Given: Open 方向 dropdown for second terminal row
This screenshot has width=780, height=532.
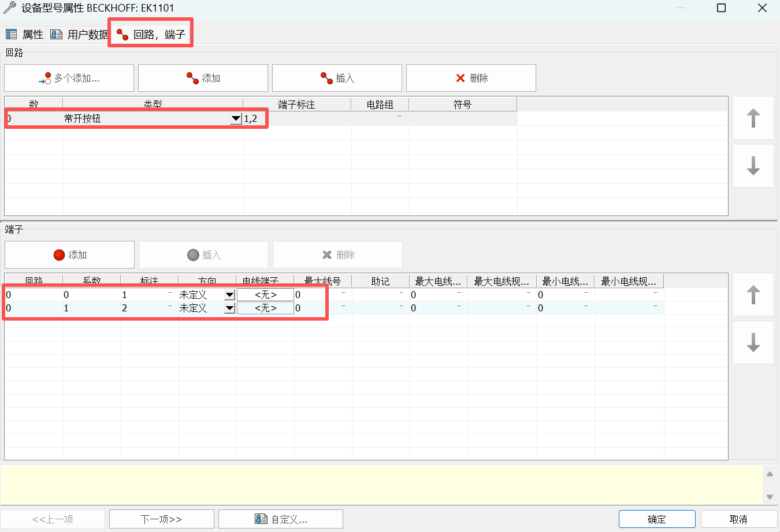Looking at the screenshot, I should coord(229,308).
